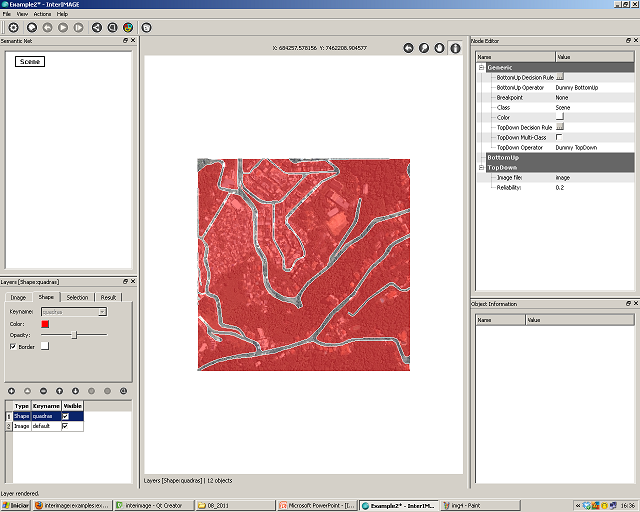
Task: Click the add layer plus icon
Action: pyautogui.click(x=11, y=390)
